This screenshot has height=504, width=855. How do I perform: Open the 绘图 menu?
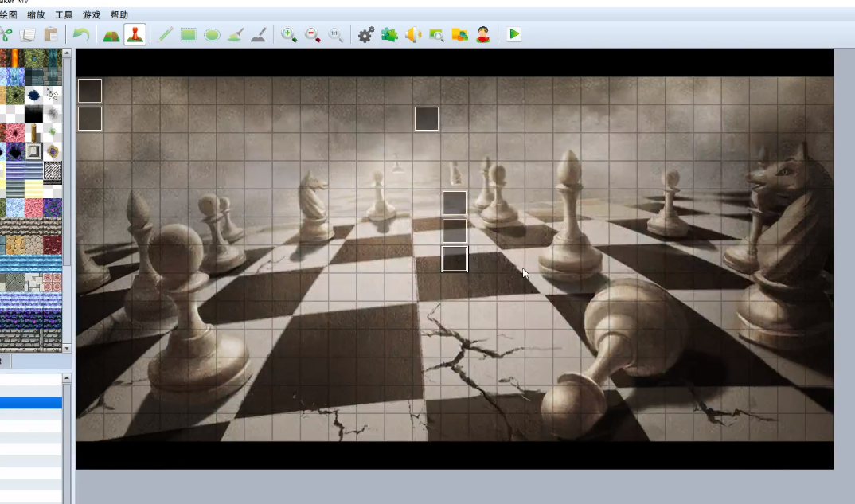pos(8,14)
